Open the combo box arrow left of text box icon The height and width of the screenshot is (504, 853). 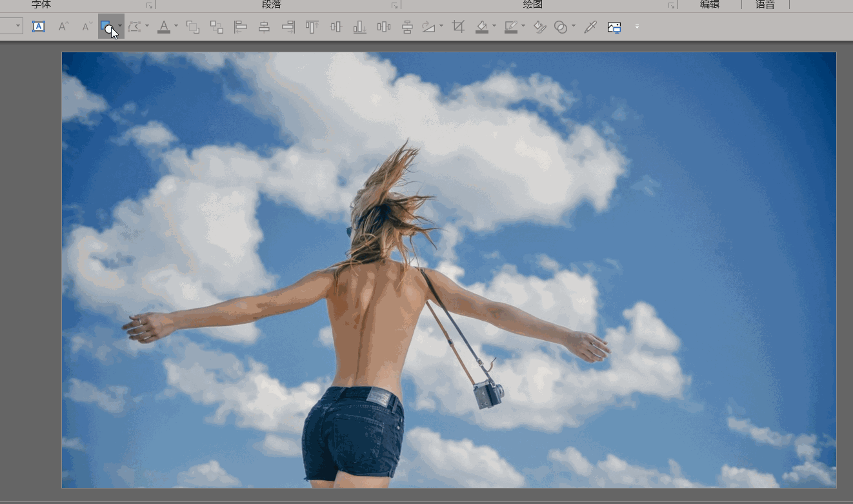18,26
